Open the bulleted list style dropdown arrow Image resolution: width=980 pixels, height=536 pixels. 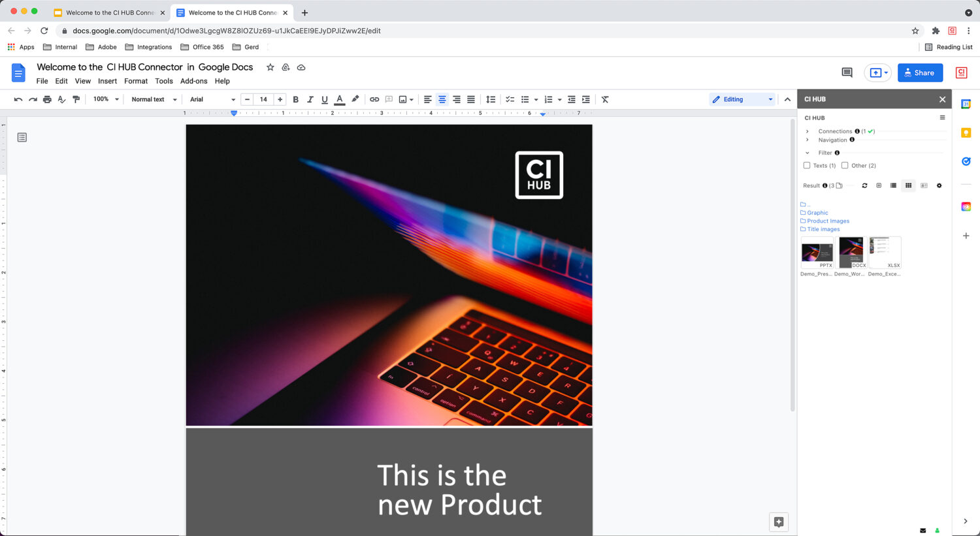pyautogui.click(x=536, y=100)
